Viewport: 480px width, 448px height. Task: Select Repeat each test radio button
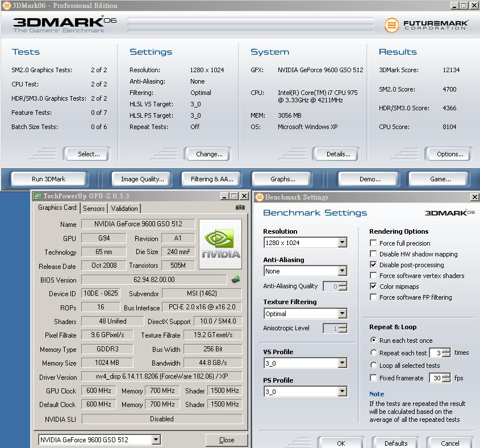(x=373, y=352)
